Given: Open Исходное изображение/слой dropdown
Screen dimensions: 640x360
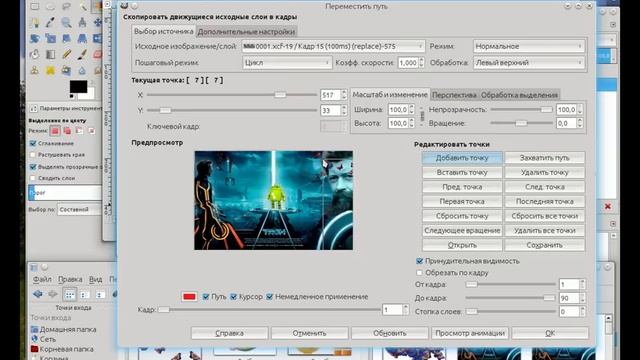Looking at the screenshot, I should click(333, 47).
